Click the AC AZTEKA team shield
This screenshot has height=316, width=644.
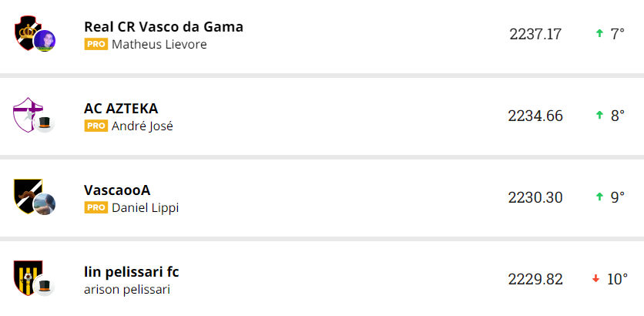coord(25,113)
